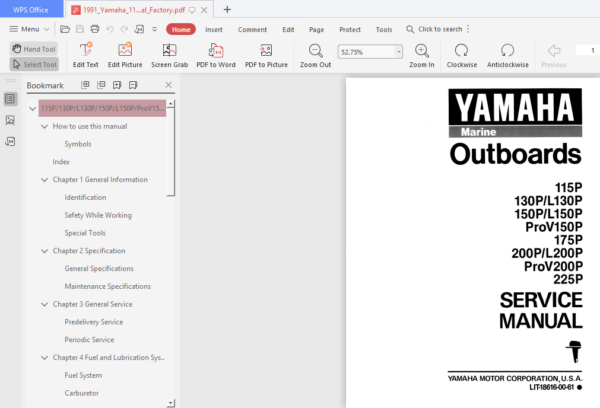This screenshot has height=408, width=600.
Task: Click the convert file icon beside Redo
Action: [139, 29]
